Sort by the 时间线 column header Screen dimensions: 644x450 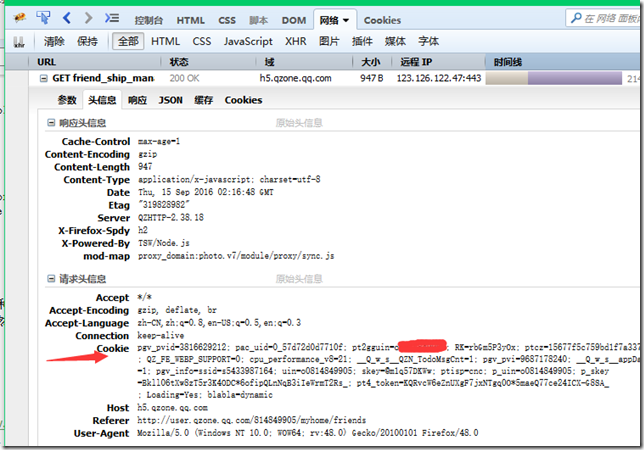click(563, 62)
